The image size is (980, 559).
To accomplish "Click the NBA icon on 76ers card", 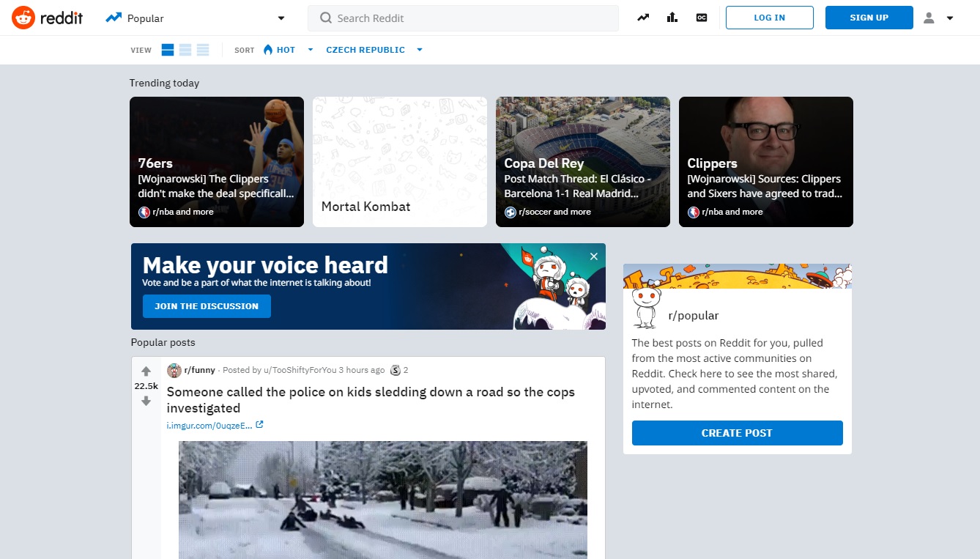I will coord(144,212).
